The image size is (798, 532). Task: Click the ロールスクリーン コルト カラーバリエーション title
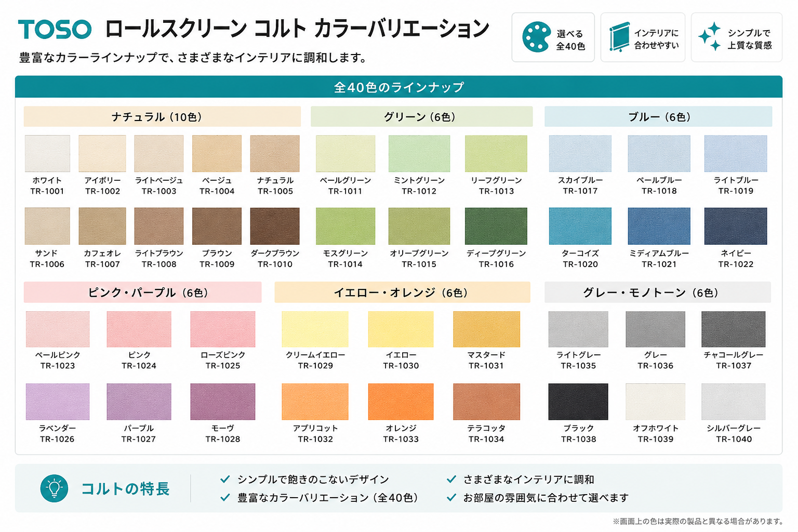click(297, 29)
